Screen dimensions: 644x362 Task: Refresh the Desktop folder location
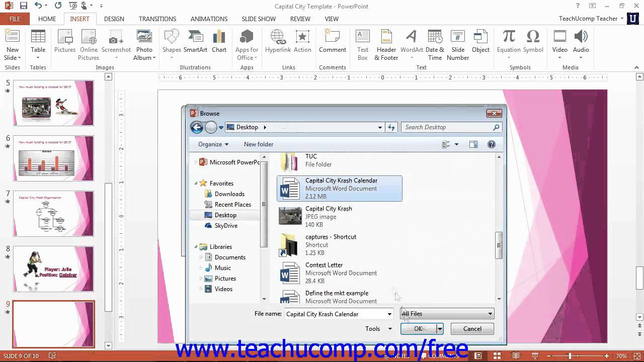391,127
